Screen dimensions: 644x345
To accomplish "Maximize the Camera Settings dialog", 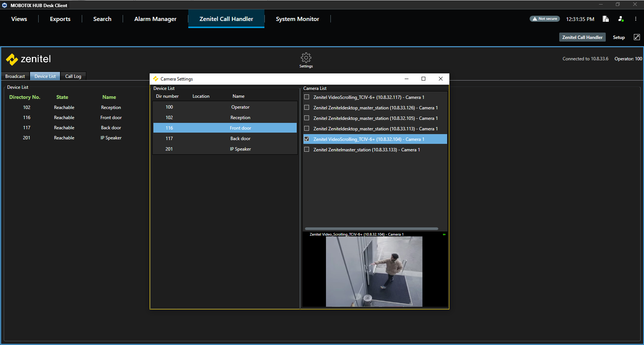I will (423, 79).
